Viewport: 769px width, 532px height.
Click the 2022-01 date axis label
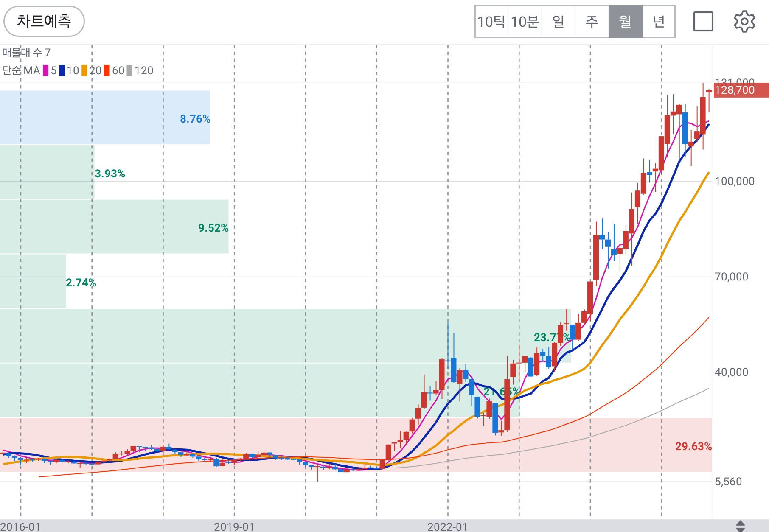[x=447, y=526]
